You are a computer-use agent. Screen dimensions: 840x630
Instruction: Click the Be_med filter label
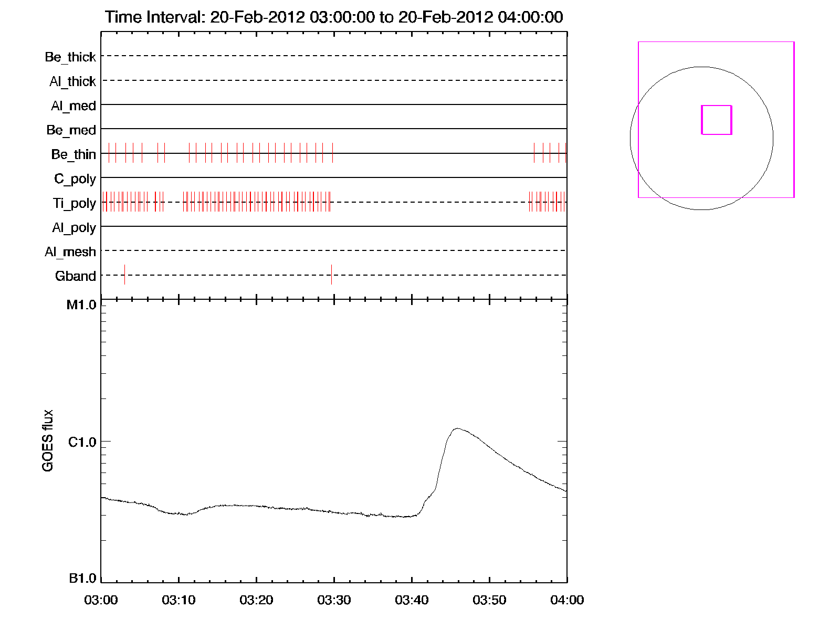(71, 130)
